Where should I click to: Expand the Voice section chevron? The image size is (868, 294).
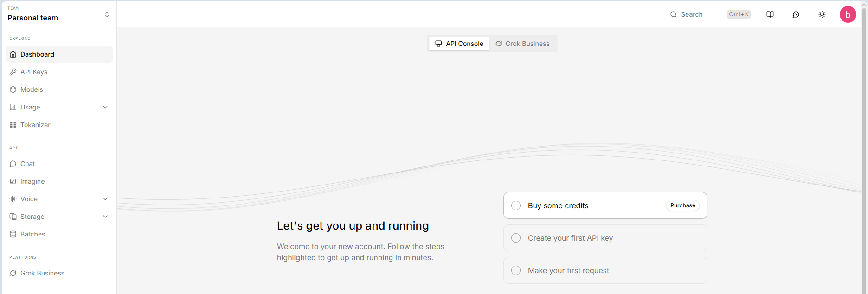click(105, 199)
